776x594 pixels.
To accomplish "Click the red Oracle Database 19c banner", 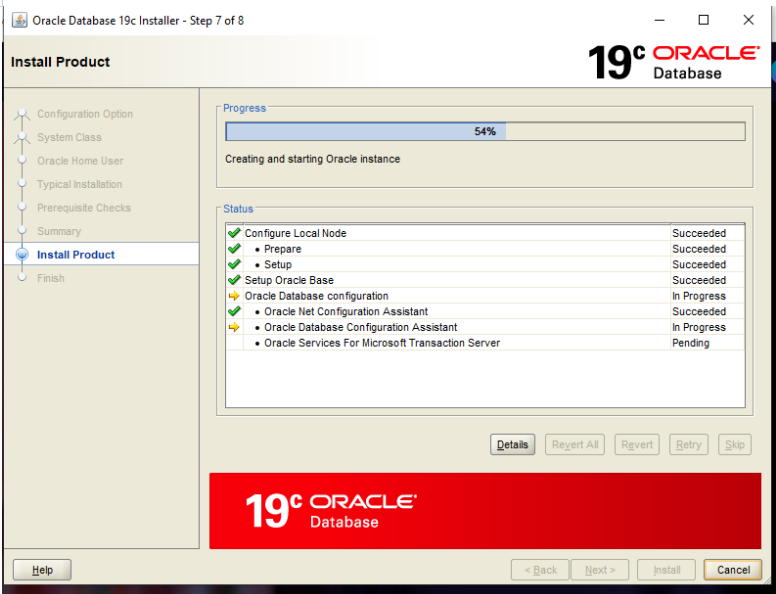I will point(484,510).
